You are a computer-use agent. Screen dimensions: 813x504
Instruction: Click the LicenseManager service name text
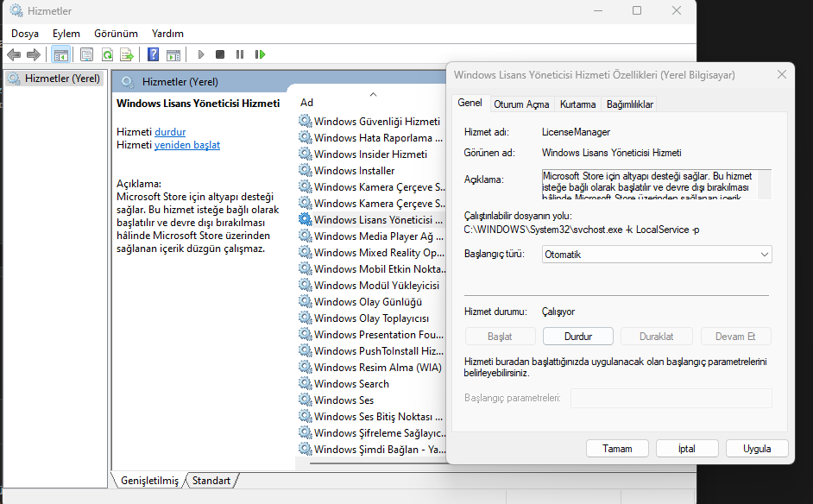(576, 132)
